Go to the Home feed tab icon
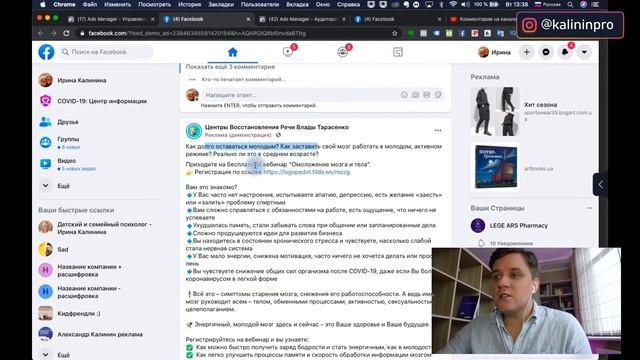640x360 pixels. click(x=233, y=52)
